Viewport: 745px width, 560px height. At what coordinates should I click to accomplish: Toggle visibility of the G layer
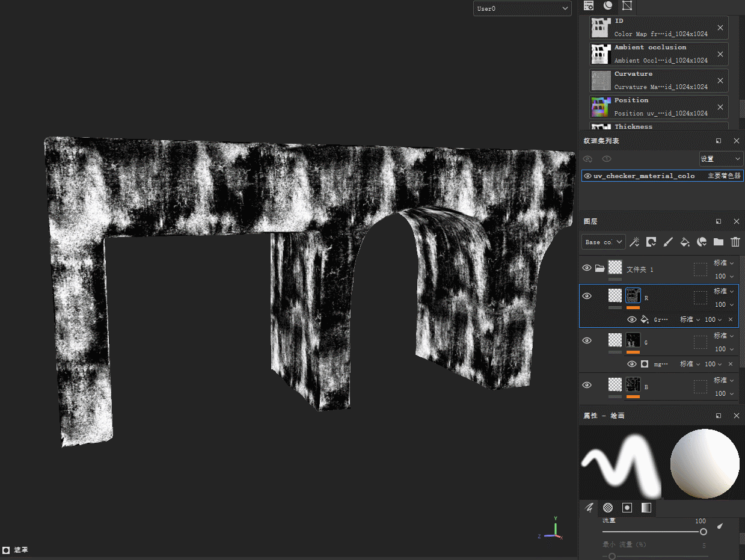[587, 340]
